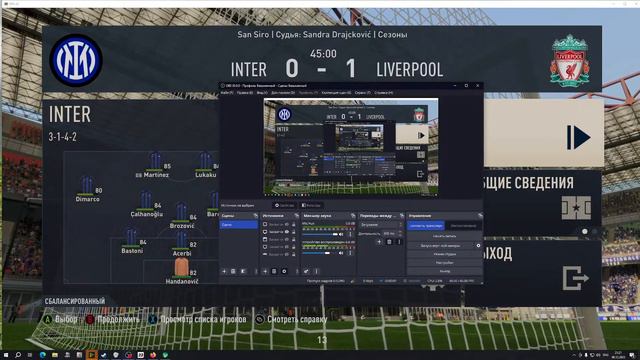Open Steam from the taskbar
The width and height of the screenshot is (640, 360).
pyautogui.click(x=104, y=355)
